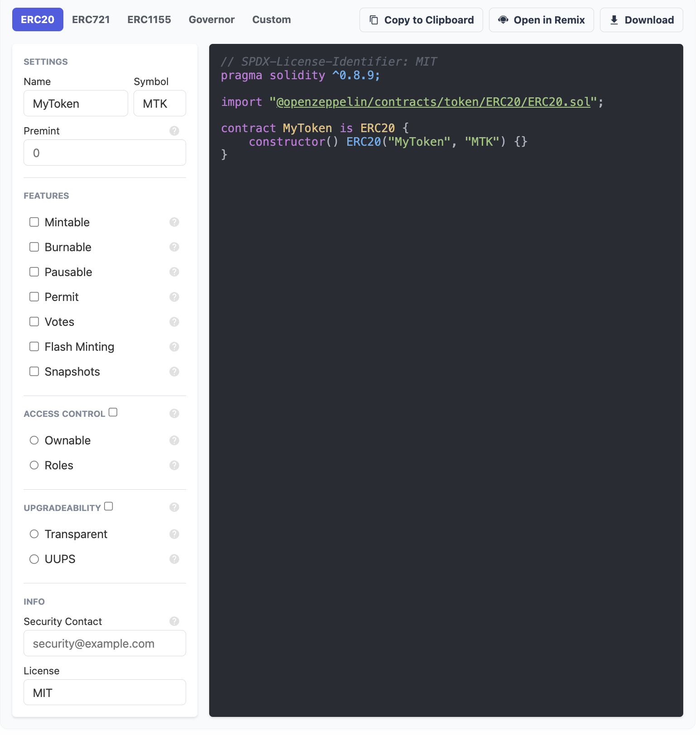
Task: Show help tooltip for Permit
Action: [x=174, y=297]
